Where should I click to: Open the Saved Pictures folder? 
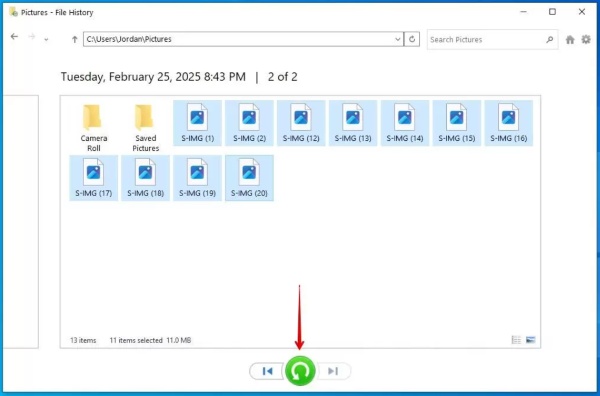[x=145, y=127]
